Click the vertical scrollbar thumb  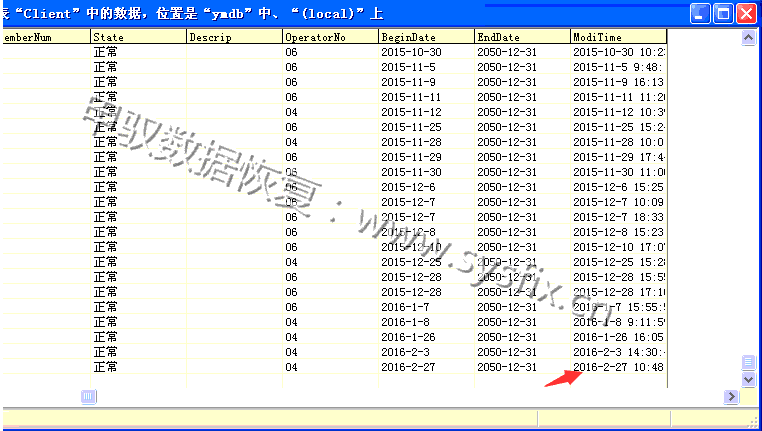click(748, 362)
